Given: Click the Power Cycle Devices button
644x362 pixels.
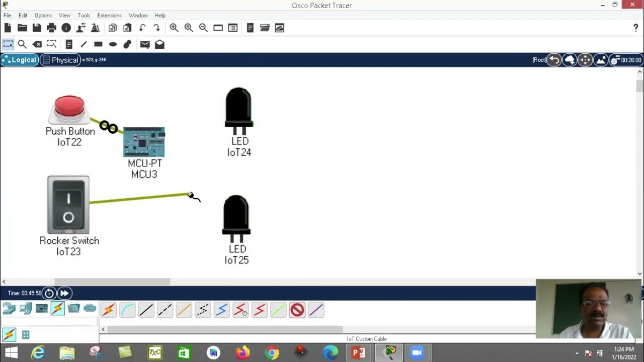Looking at the screenshot, I should [49, 293].
